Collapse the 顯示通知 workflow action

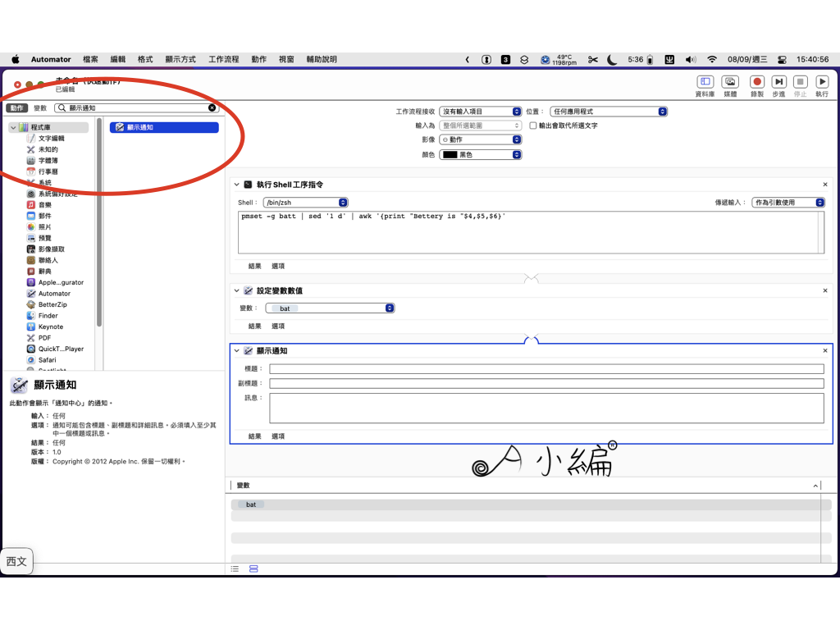(237, 350)
